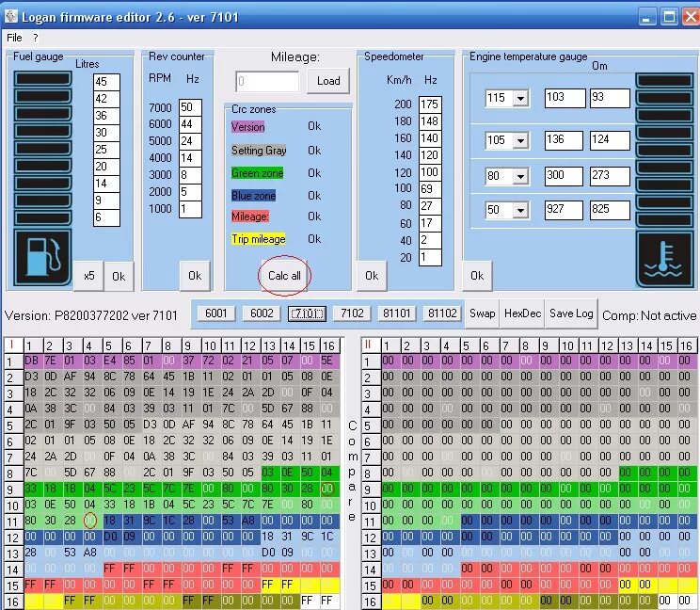This screenshot has width=700, height=610.
Task: Click the table II header label
Action: 369,345
